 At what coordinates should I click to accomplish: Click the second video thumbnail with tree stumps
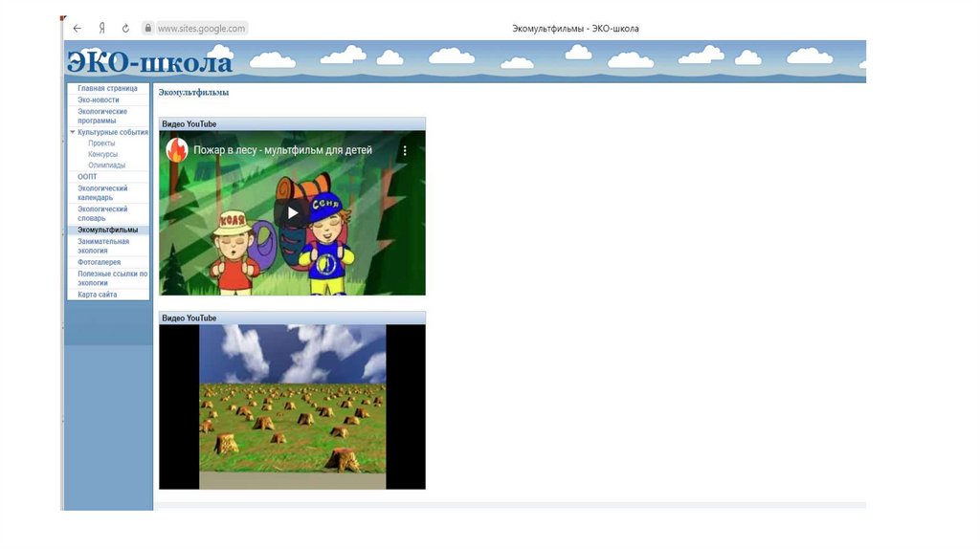point(293,406)
